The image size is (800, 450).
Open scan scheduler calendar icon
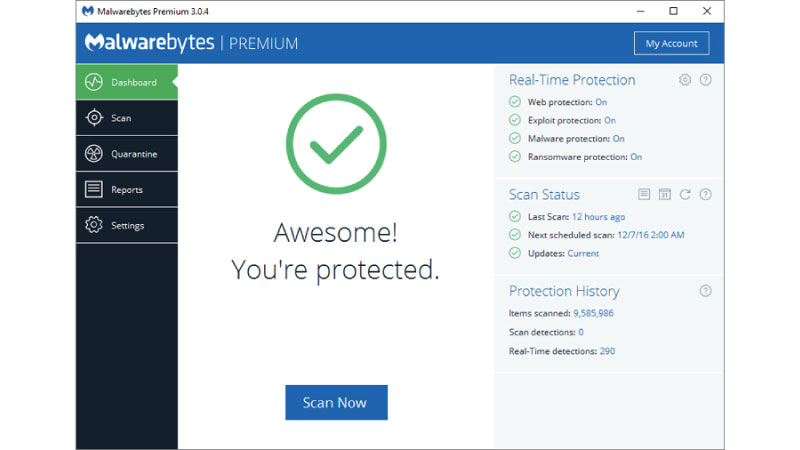[x=665, y=194]
